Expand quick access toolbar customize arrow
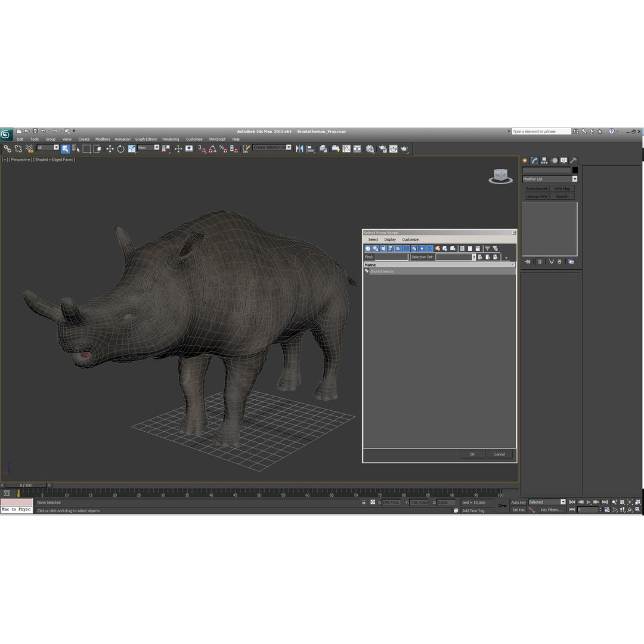 click(74, 131)
